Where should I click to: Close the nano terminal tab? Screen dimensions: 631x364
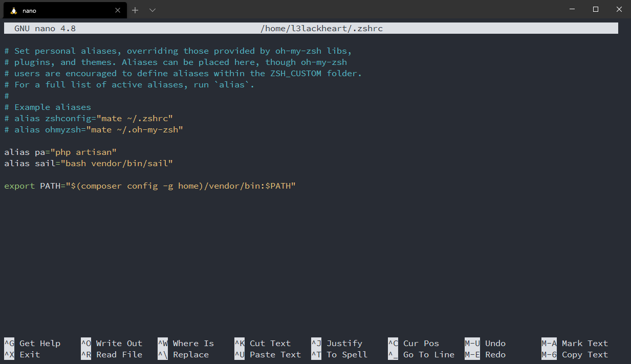118,10
